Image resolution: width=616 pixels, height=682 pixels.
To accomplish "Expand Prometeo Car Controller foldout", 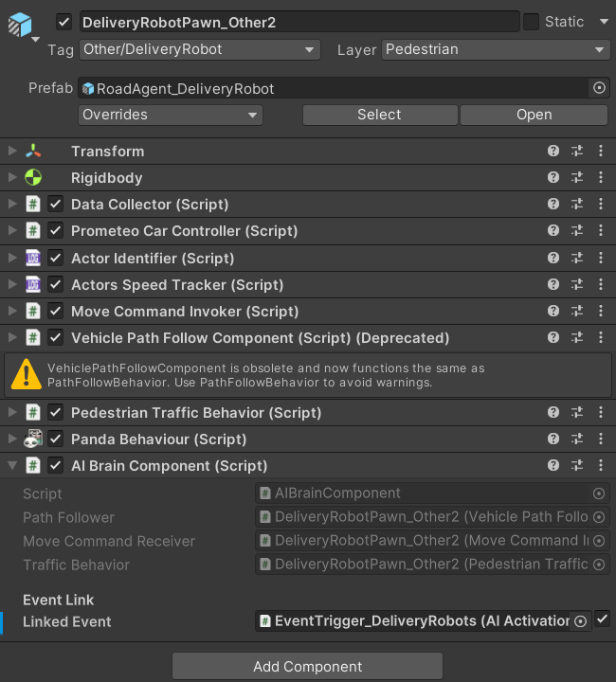I will [12, 230].
